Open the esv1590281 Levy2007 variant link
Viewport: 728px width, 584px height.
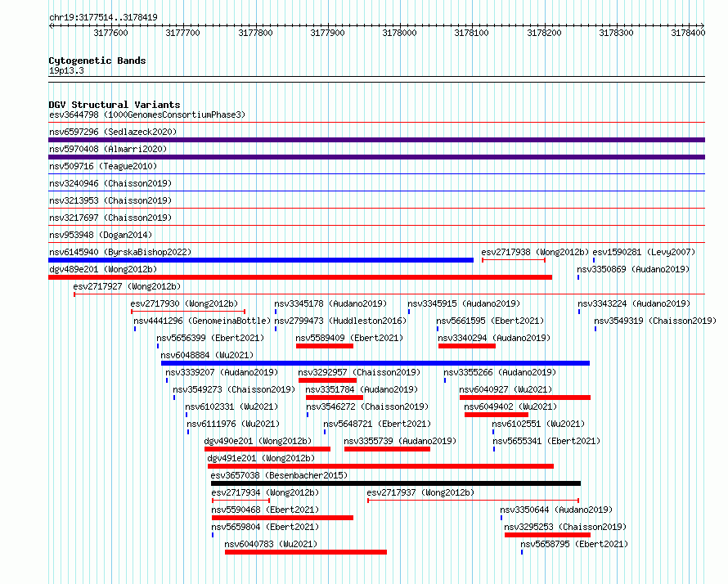click(644, 252)
